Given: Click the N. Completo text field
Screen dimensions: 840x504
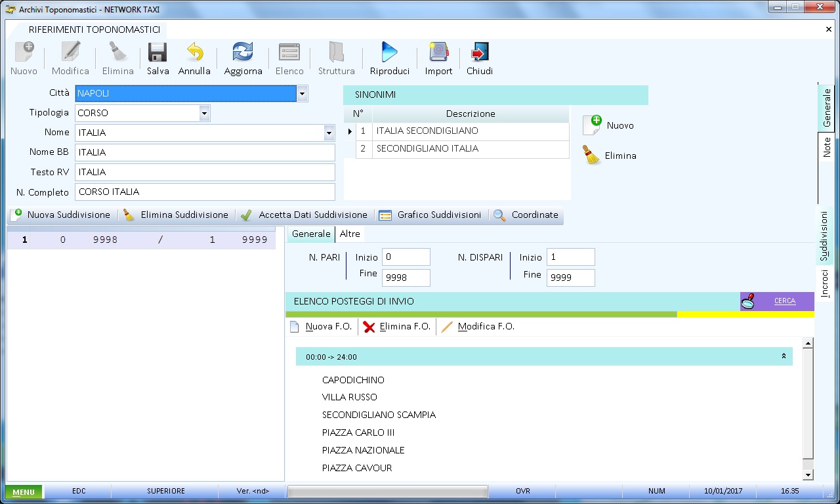Looking at the screenshot, I should pyautogui.click(x=205, y=192).
